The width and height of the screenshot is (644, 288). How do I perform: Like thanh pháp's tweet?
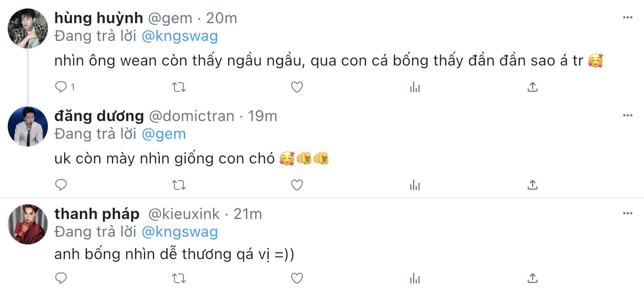[297, 278]
